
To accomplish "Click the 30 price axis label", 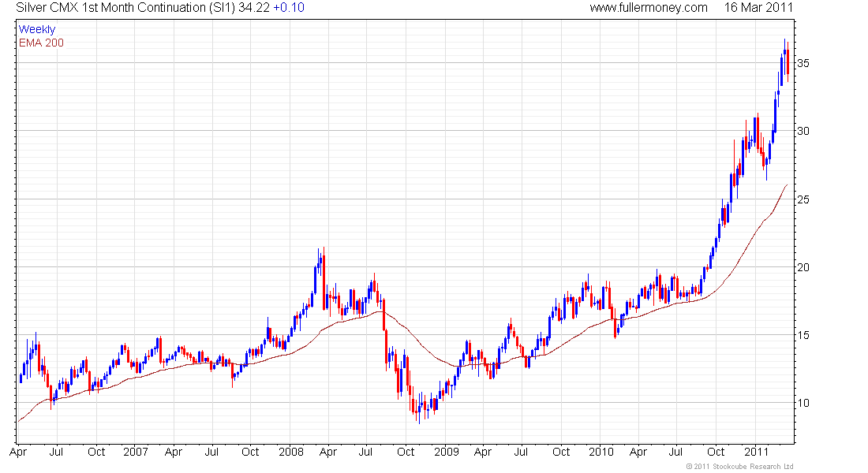I will click(803, 131).
